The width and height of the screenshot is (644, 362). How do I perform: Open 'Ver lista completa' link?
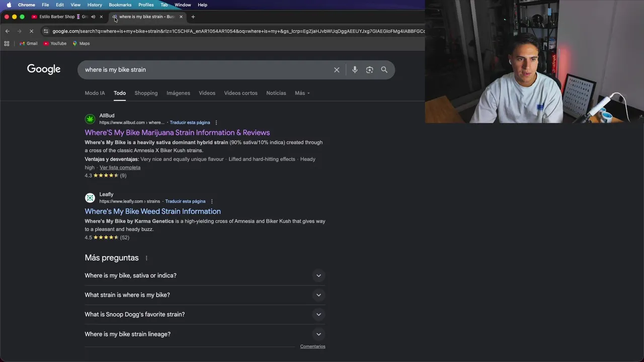120,167
